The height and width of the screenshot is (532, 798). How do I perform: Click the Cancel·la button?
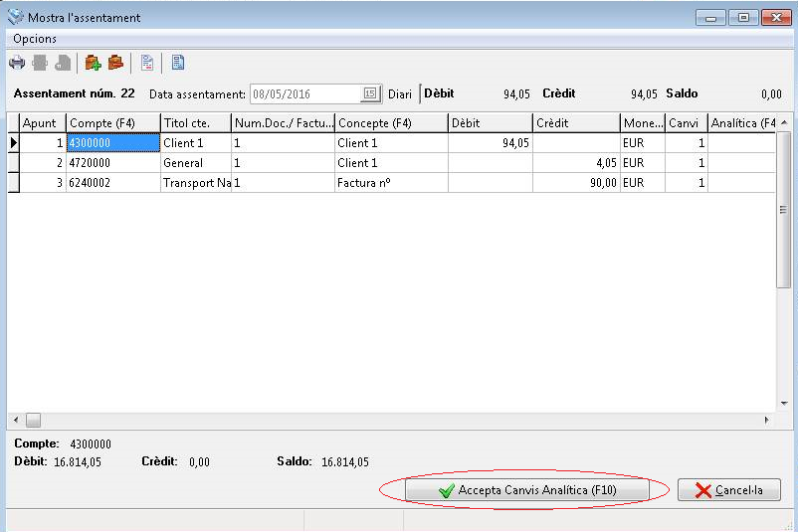click(x=728, y=490)
